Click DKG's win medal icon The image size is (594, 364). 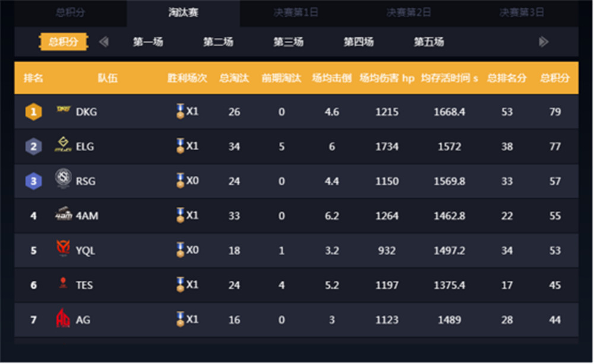(x=181, y=111)
